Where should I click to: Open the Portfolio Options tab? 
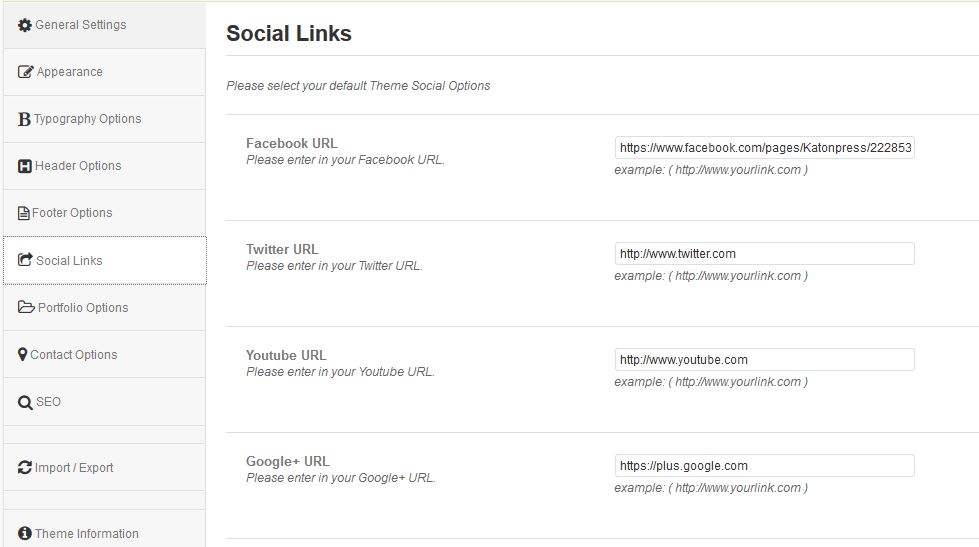[83, 308]
